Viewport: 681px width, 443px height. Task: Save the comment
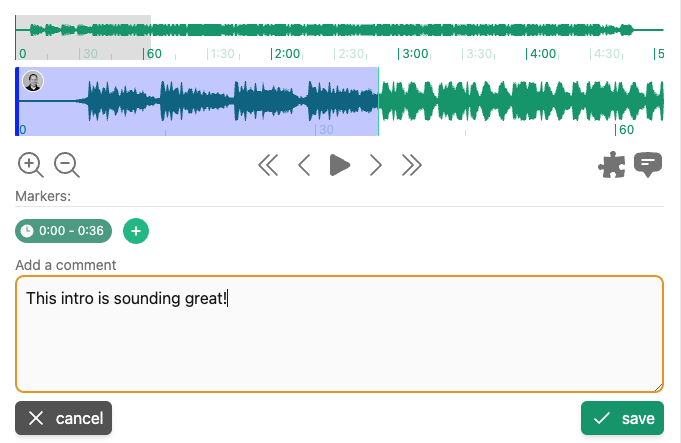(x=622, y=418)
